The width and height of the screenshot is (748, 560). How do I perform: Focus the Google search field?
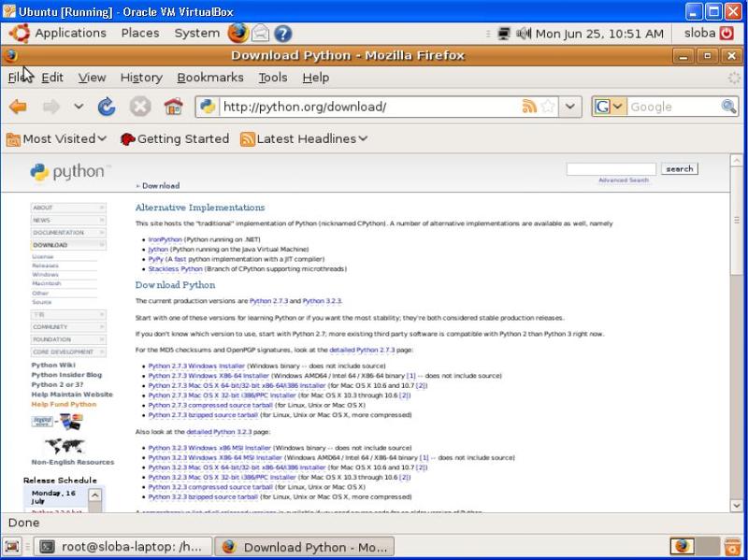(674, 107)
